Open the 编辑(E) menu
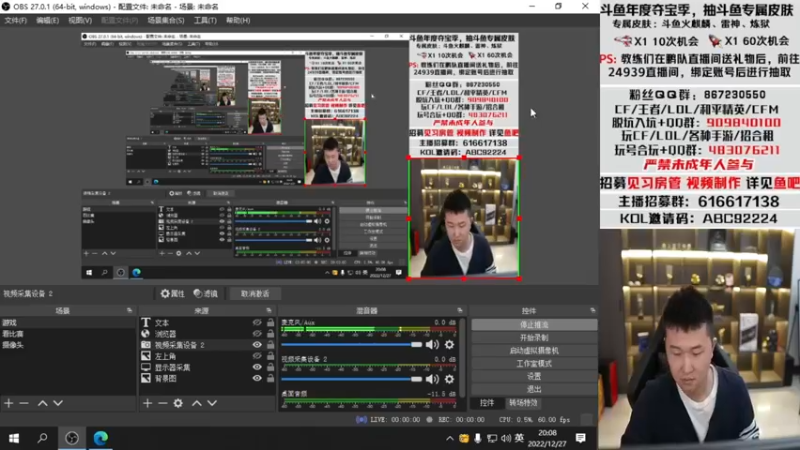The image size is (800, 450). point(47,20)
